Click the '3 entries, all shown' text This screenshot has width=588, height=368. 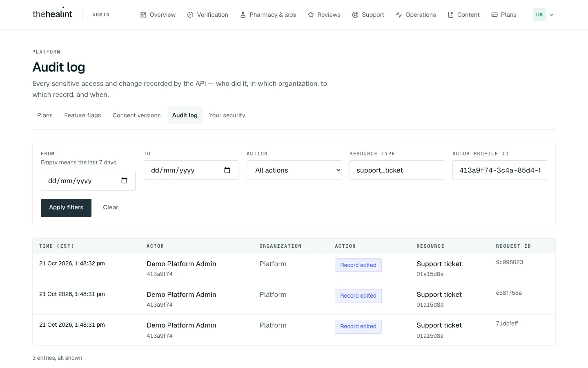coord(57,358)
